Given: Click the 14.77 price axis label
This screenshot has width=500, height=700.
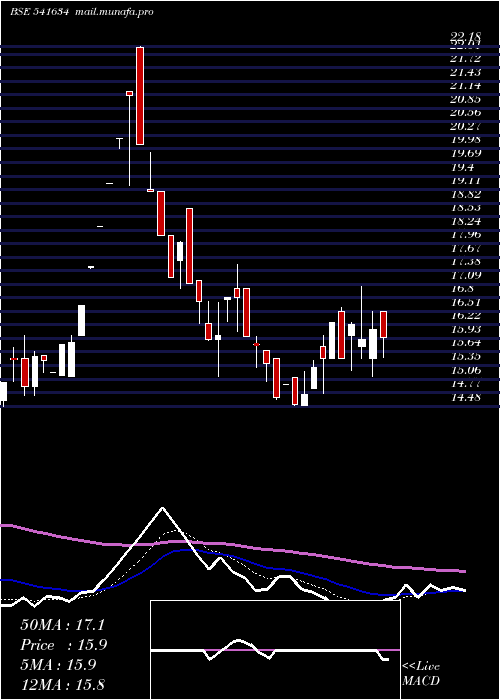Looking at the screenshot, I should tap(466, 383).
